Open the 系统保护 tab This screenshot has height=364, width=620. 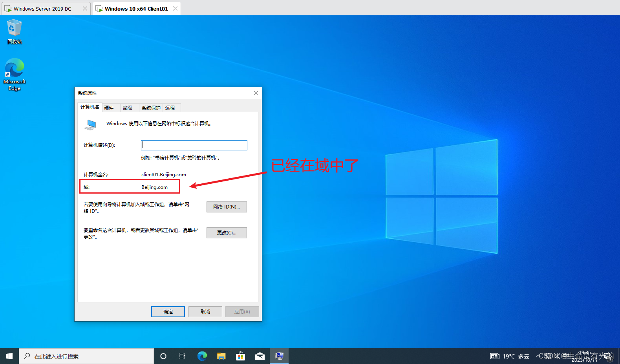pyautogui.click(x=151, y=108)
